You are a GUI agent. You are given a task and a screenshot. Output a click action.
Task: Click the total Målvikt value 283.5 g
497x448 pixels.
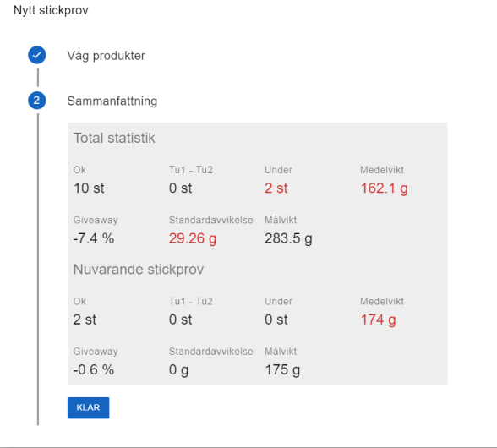click(x=288, y=238)
